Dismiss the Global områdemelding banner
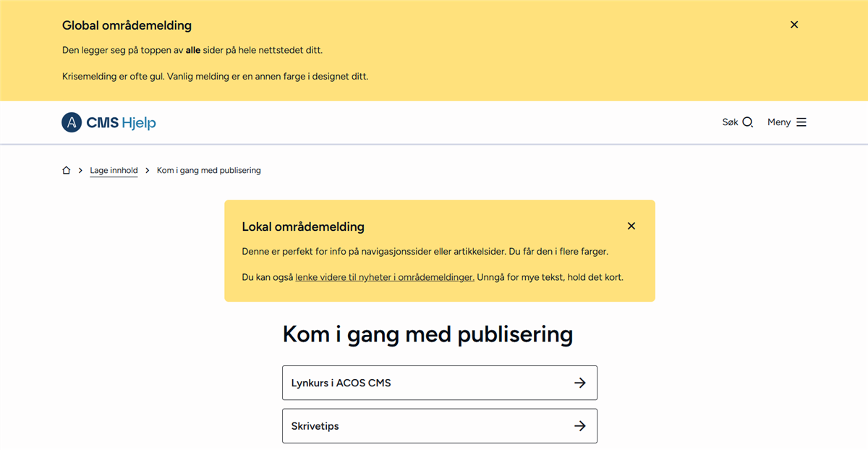The height and width of the screenshot is (450, 868). pyautogui.click(x=794, y=25)
